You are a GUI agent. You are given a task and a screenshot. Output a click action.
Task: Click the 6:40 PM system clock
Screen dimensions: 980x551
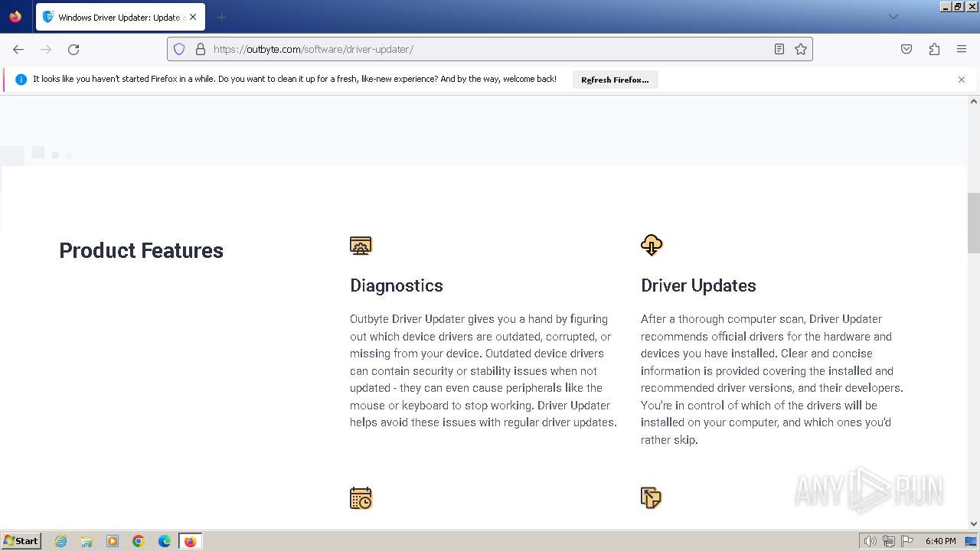coord(940,541)
